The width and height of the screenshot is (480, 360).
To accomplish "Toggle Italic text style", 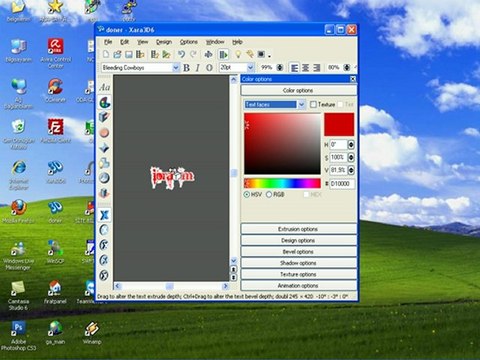I will [x=198, y=68].
